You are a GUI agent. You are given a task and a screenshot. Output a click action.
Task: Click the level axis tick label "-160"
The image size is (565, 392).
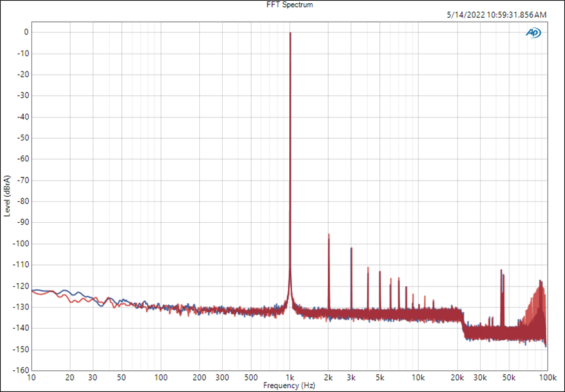click(x=22, y=370)
